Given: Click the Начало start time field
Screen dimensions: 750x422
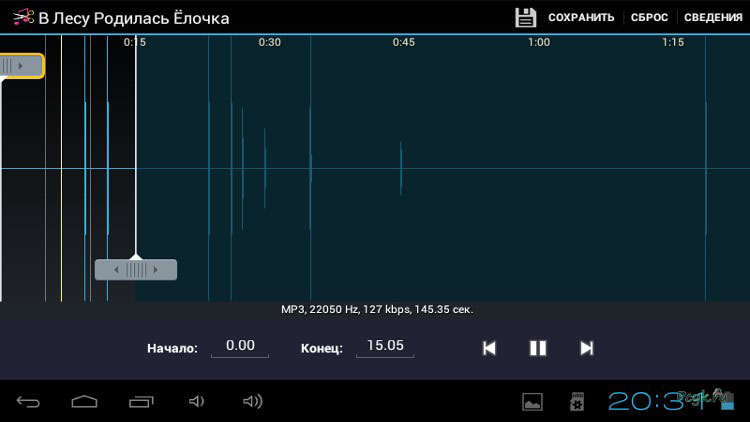Looking at the screenshot, I should [x=240, y=346].
